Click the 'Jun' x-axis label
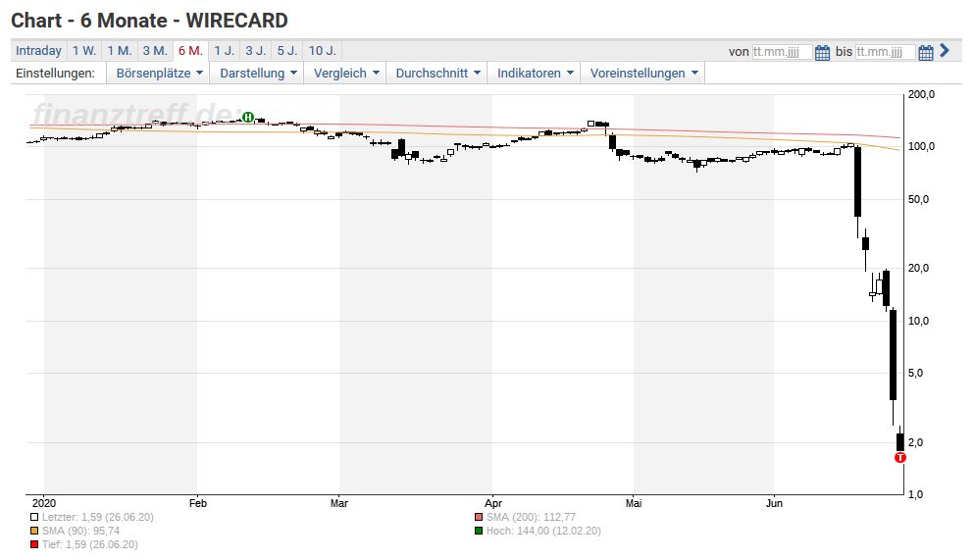Image resolution: width=974 pixels, height=560 pixels. 774,503
